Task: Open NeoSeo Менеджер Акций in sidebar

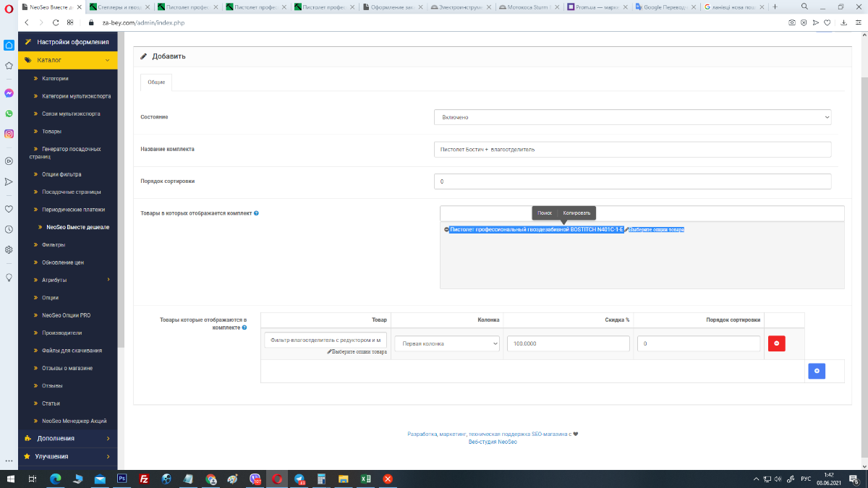Action: 75,421
